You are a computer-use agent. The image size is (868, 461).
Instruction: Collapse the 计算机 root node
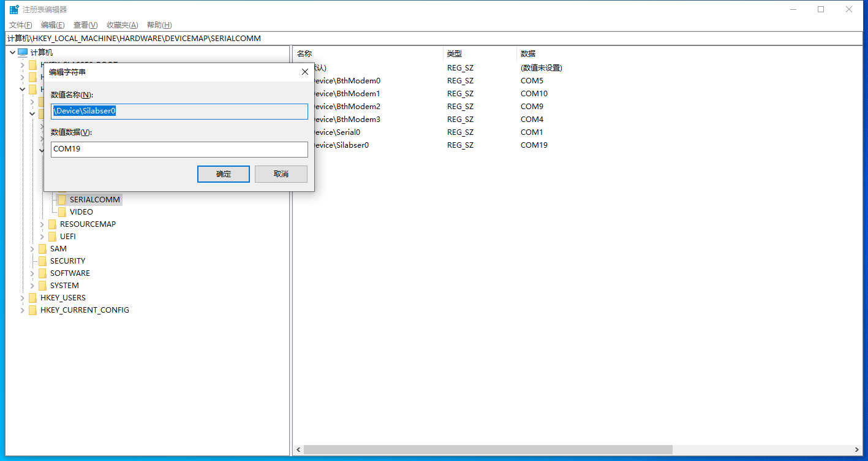pos(12,52)
